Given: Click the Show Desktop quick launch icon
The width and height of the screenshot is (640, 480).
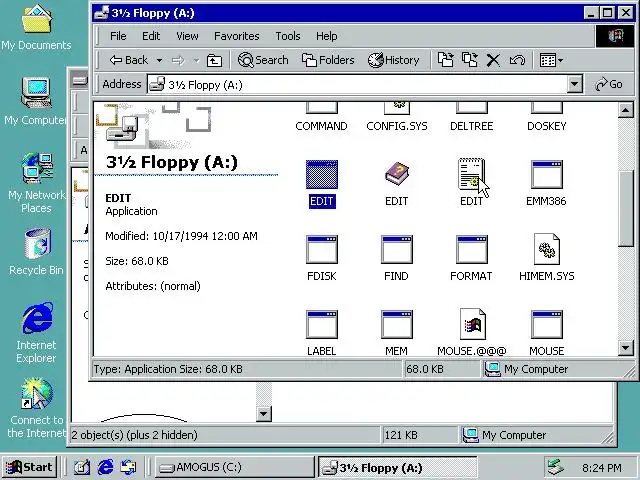Looking at the screenshot, I should tap(82, 467).
